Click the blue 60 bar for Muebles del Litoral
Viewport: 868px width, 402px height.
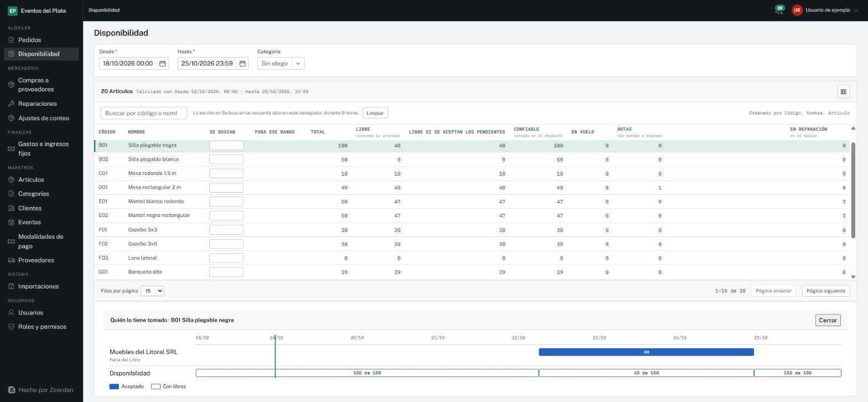pyautogui.click(x=646, y=352)
